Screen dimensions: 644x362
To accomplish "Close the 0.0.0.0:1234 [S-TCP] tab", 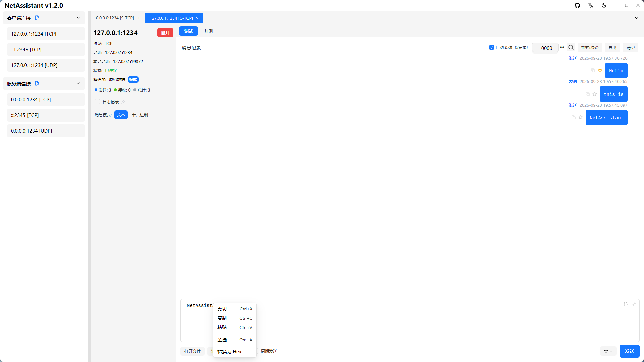I will [138, 18].
